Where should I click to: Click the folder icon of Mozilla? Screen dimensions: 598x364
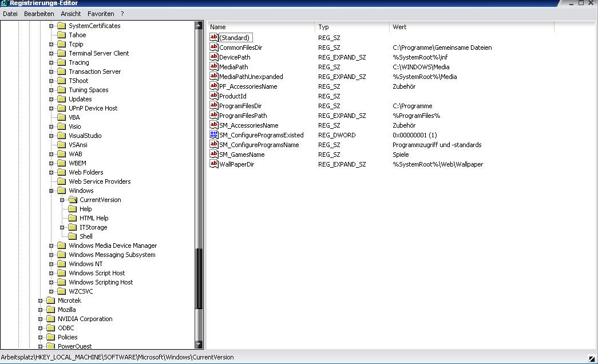tap(51, 310)
